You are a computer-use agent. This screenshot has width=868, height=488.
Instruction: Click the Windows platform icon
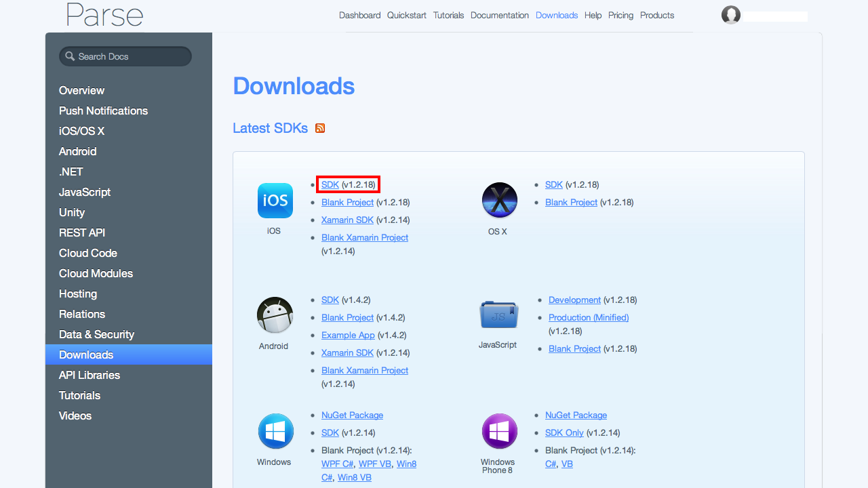point(276,431)
